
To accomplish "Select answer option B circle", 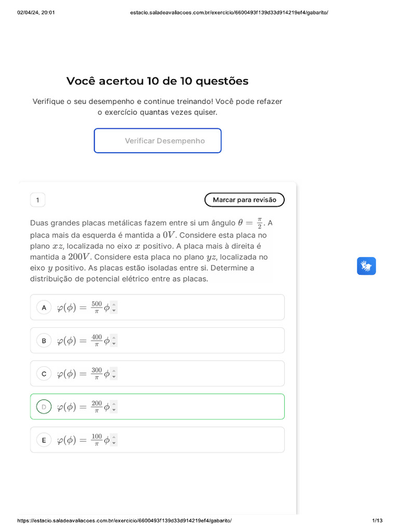I will point(44,341).
